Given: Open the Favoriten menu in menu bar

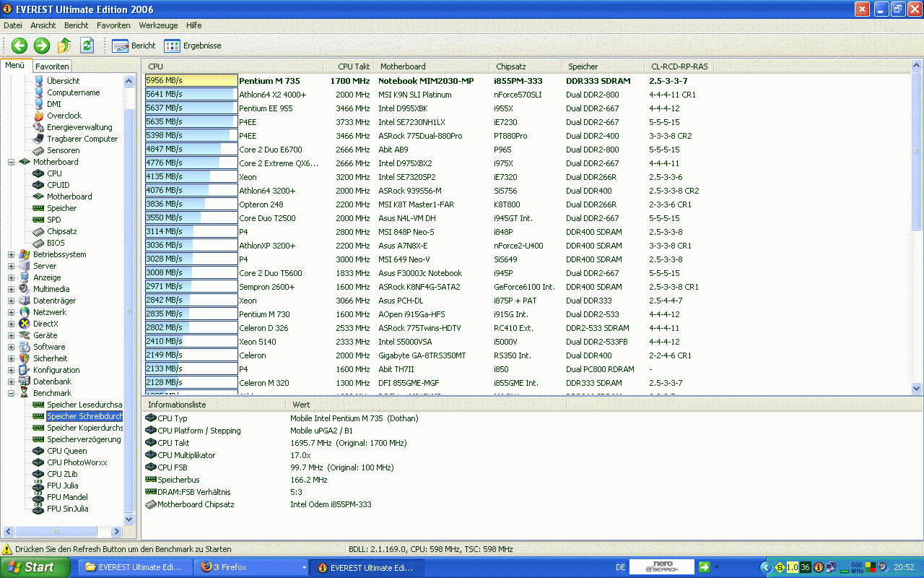Looking at the screenshot, I should coord(114,25).
